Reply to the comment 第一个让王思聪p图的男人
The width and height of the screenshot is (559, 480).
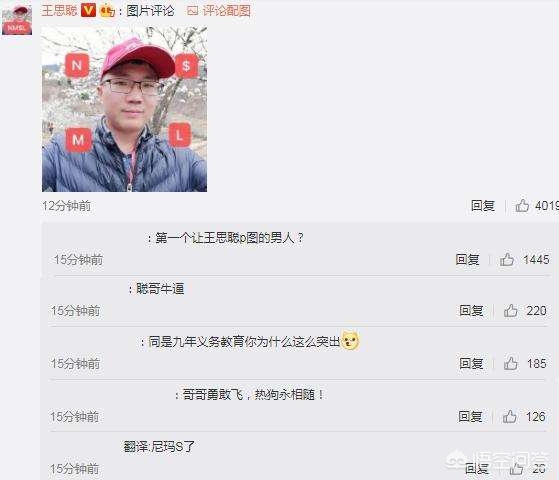tap(467, 260)
